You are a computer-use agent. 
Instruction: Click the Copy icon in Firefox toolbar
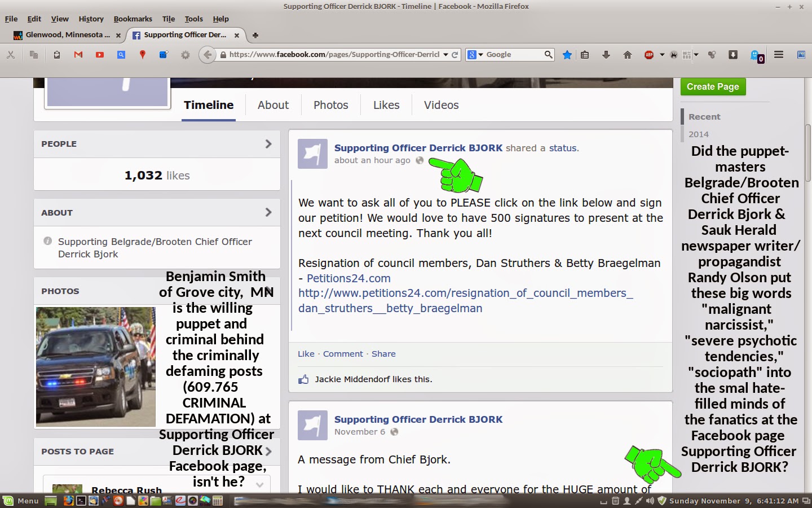(x=34, y=55)
